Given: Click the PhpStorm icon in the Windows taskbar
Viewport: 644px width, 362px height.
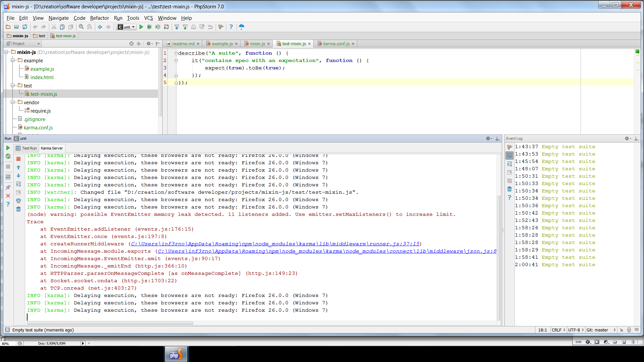Looking at the screenshot, I should click(x=176, y=354).
